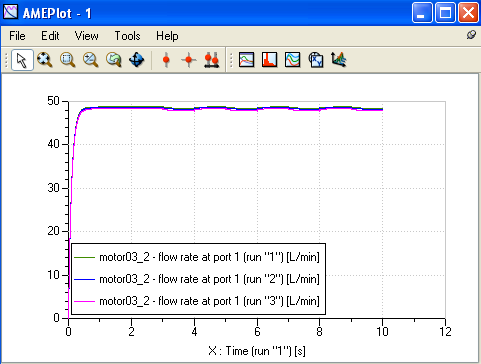This screenshot has width=481, height=364.
Task: Click the Y axis value 30
Action: pyautogui.click(x=53, y=188)
